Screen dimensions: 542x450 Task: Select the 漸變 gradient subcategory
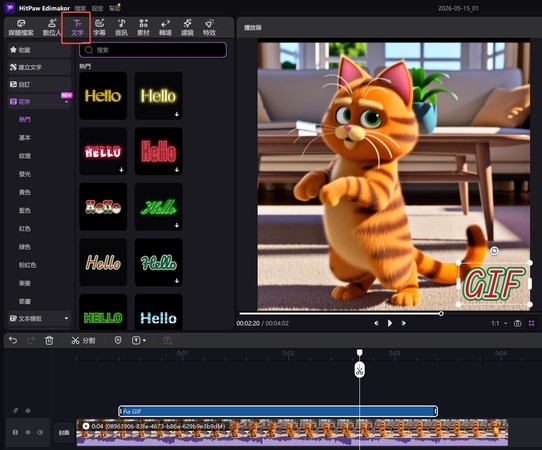pyautogui.click(x=25, y=283)
